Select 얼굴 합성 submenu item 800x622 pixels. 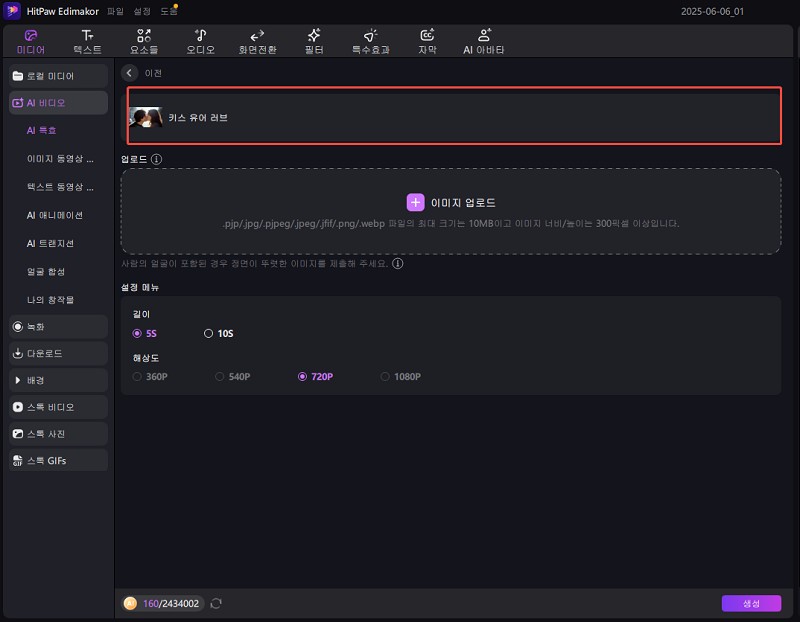point(46,271)
